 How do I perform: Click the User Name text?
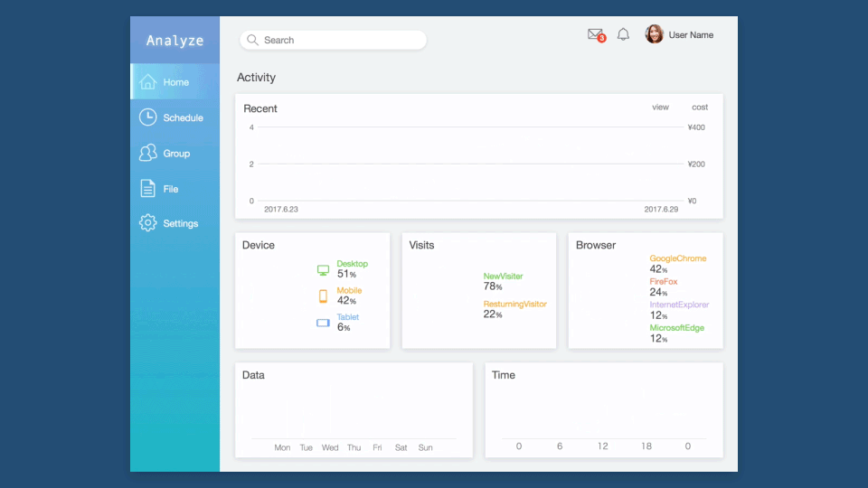coord(691,35)
